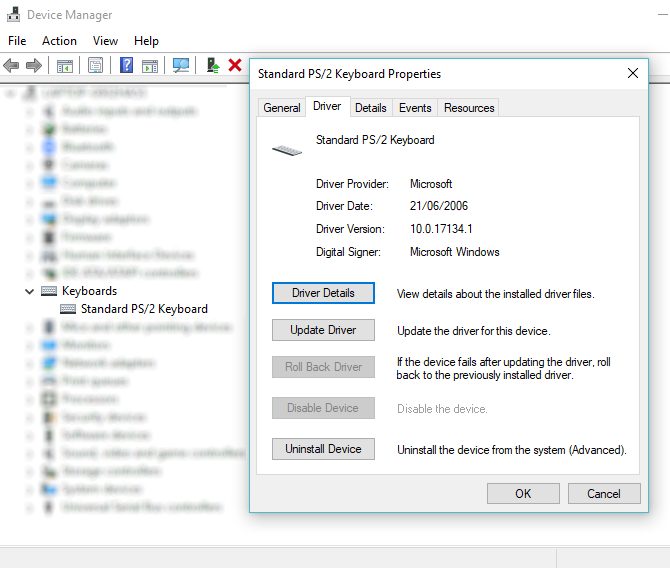Toggle the Show/Hide Console Tree toolbar icon
This screenshot has height=568, width=670.
click(65, 66)
